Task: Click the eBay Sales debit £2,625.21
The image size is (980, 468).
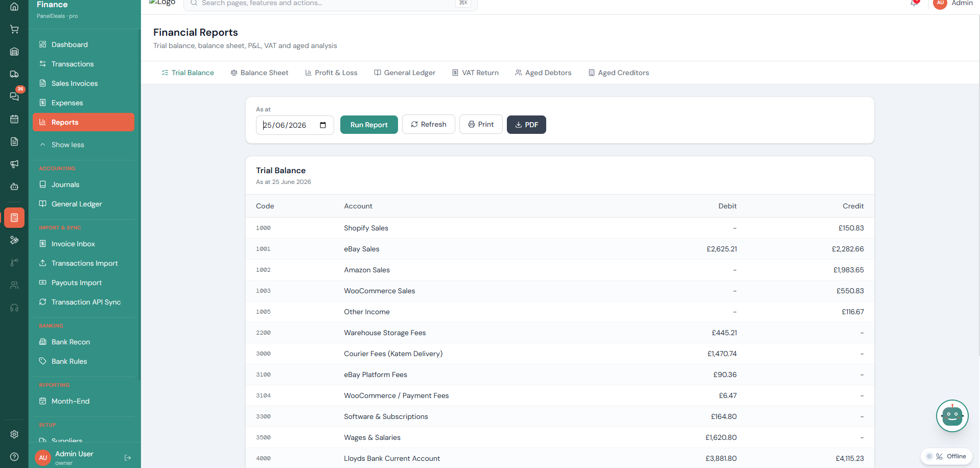Action: tap(721, 249)
